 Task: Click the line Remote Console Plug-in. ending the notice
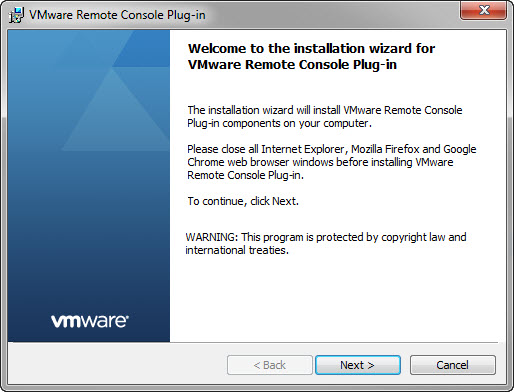click(x=245, y=175)
